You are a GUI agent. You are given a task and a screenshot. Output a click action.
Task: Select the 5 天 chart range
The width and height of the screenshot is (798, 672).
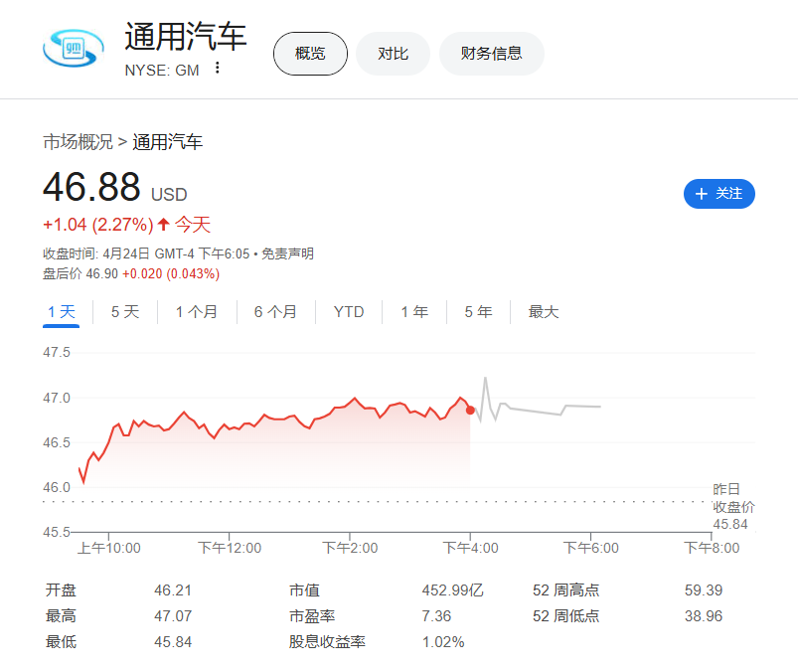pos(125,312)
